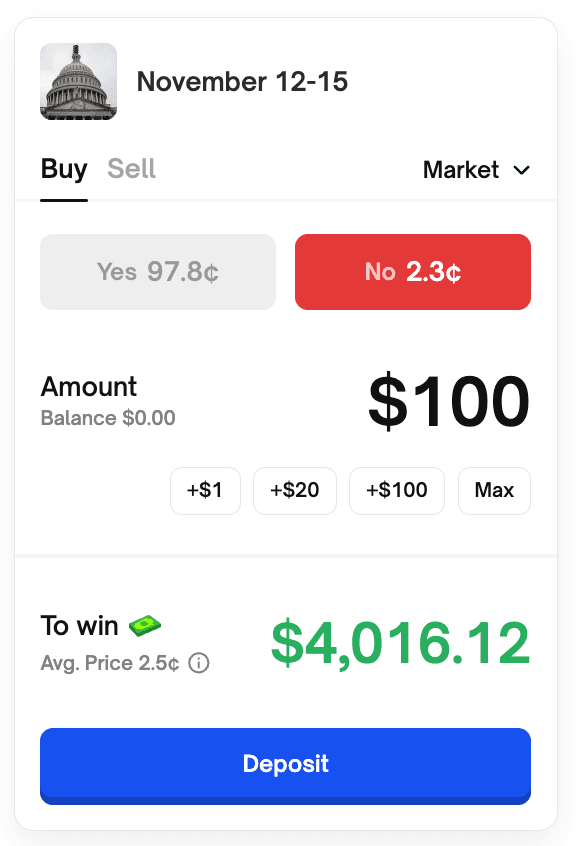The height and width of the screenshot is (846, 576).
Task: Add $20 to the amount
Action: point(294,490)
